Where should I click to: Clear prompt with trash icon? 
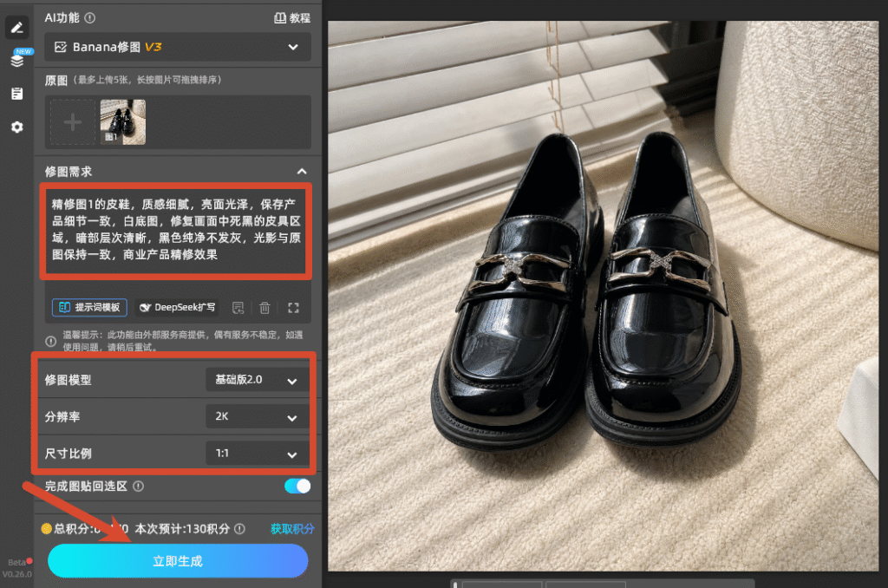pyautogui.click(x=264, y=308)
